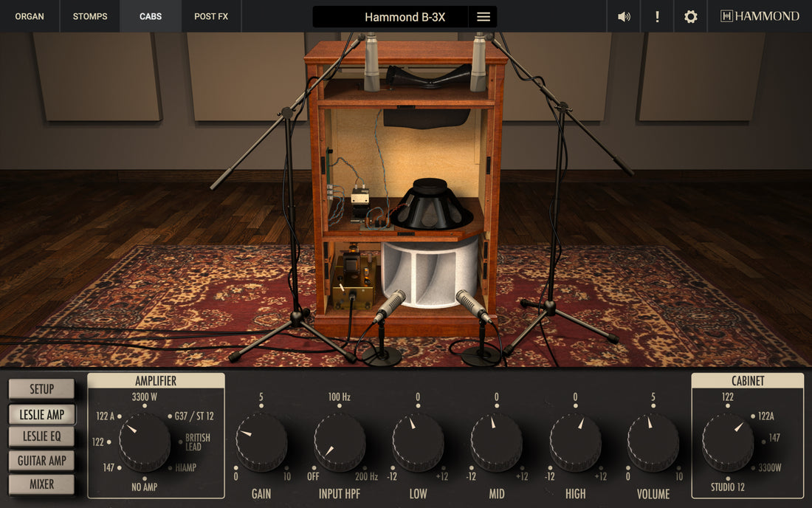Click the exclamation panic icon

pyautogui.click(x=657, y=16)
